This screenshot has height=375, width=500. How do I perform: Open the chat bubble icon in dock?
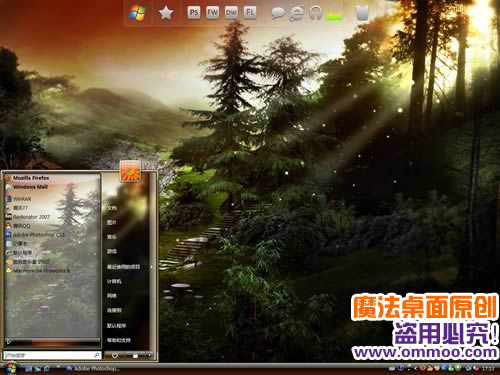pyautogui.click(x=278, y=13)
